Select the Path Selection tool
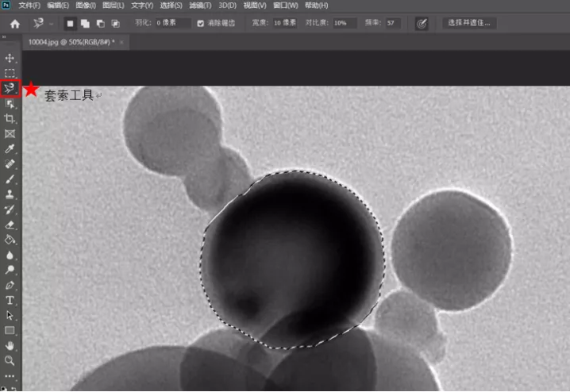570x392 pixels. pos(10,315)
